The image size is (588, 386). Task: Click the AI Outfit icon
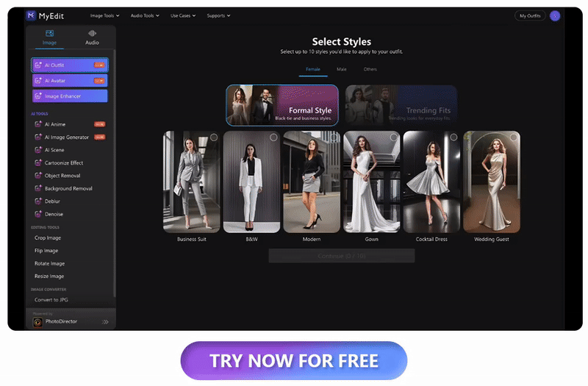[38, 65]
